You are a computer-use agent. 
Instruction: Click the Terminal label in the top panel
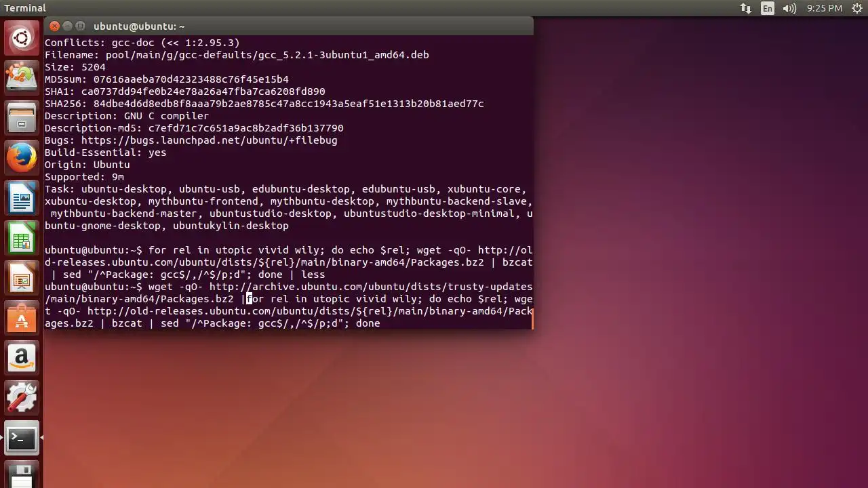coord(25,8)
